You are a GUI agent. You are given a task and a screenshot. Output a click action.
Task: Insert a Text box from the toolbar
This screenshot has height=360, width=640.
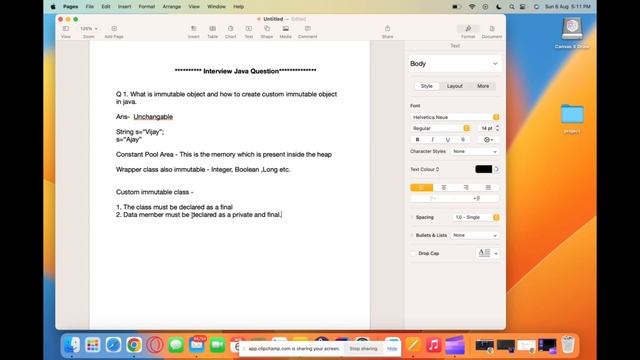tap(249, 29)
